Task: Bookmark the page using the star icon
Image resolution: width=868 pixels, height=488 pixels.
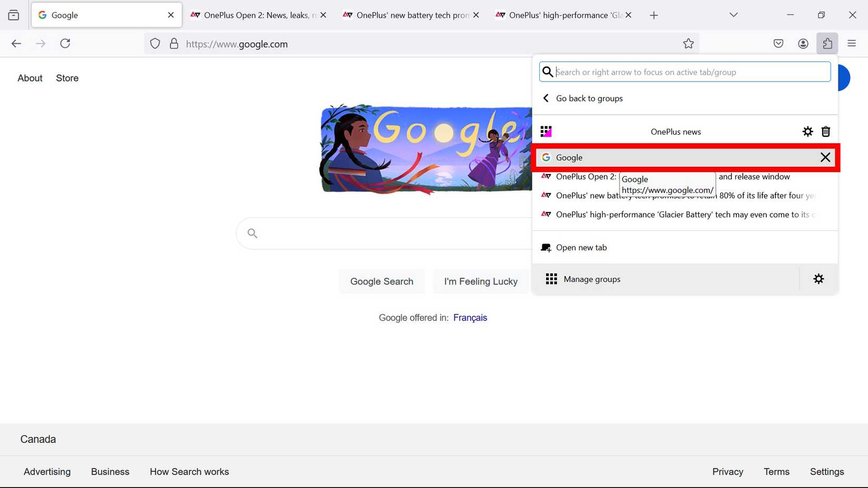Action: click(689, 44)
